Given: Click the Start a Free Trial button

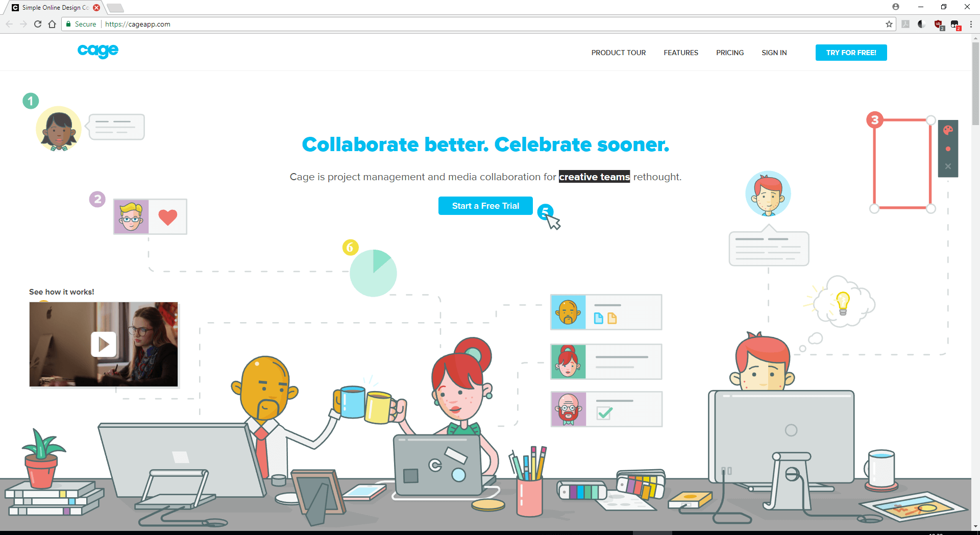Looking at the screenshot, I should pyautogui.click(x=485, y=206).
